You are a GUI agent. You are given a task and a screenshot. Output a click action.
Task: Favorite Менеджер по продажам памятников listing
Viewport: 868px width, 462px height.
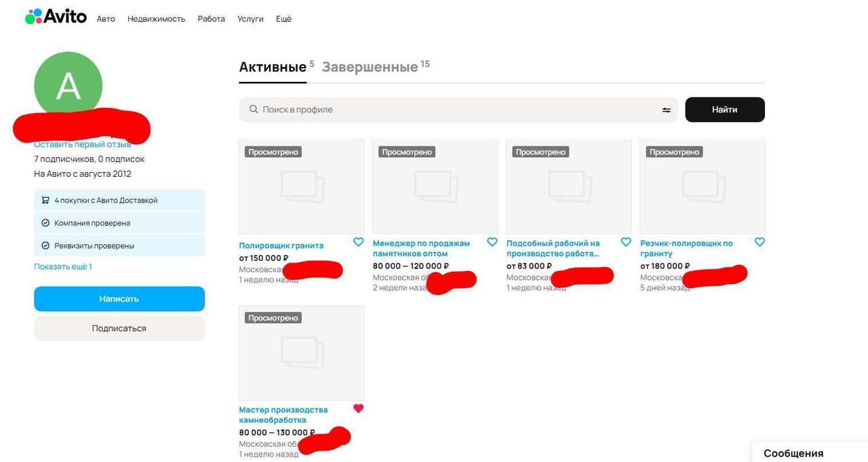[x=492, y=243]
